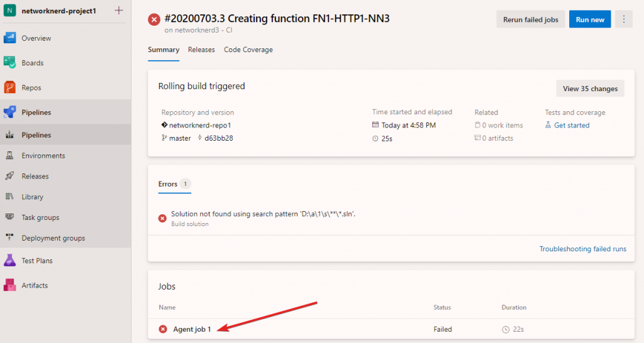Click the flask icon beside Get started
Image resolution: width=644 pixels, height=343 pixels.
point(548,125)
